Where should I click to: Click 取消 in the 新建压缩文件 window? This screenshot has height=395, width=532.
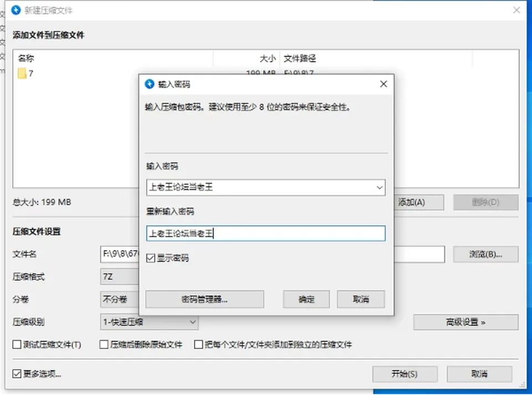click(x=479, y=374)
